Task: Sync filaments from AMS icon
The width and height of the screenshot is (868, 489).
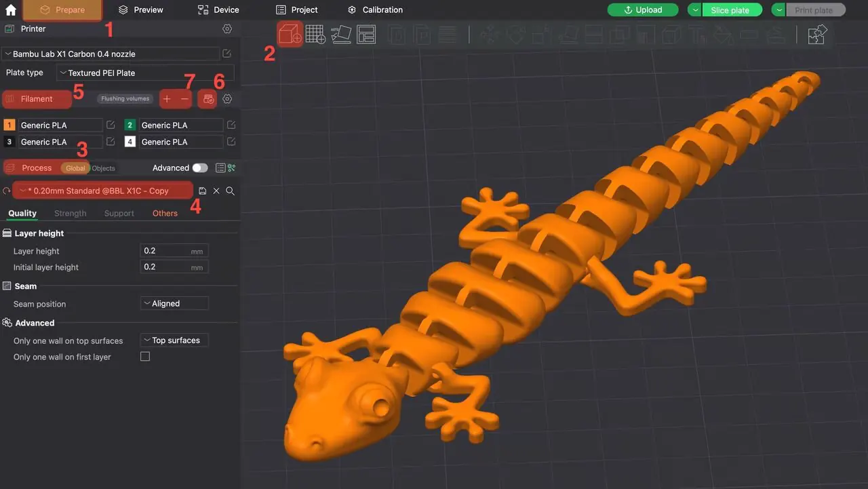Action: [208, 99]
